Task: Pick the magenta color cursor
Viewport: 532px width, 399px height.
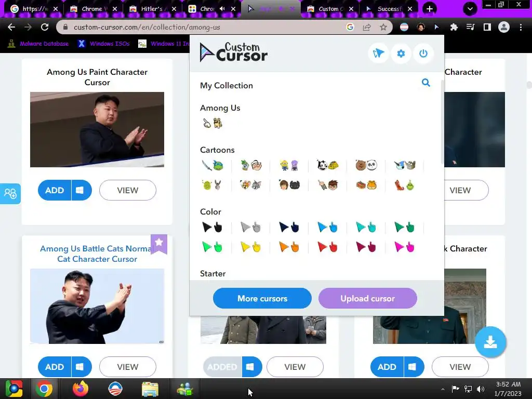Action: point(405,247)
